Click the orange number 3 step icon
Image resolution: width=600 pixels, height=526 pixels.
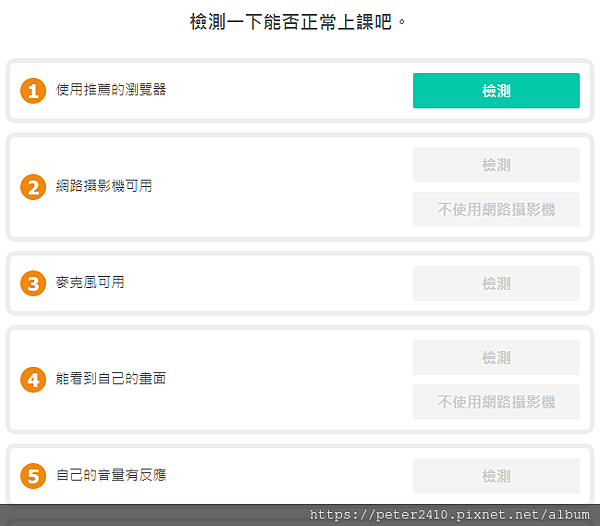coord(33,283)
